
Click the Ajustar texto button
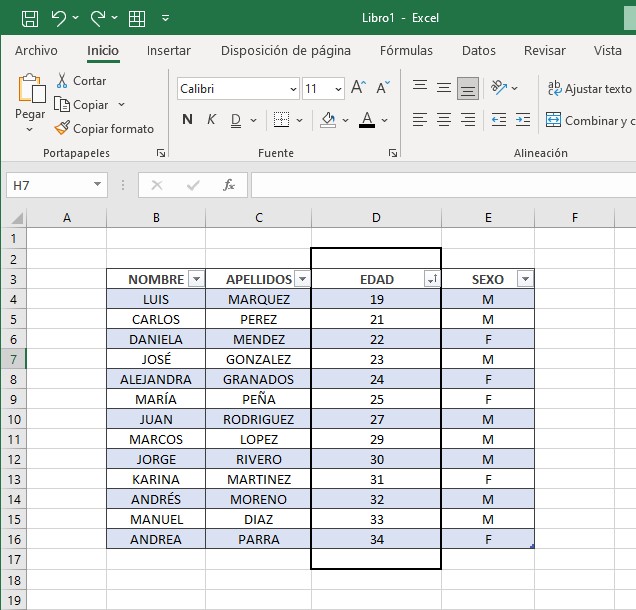[589, 88]
